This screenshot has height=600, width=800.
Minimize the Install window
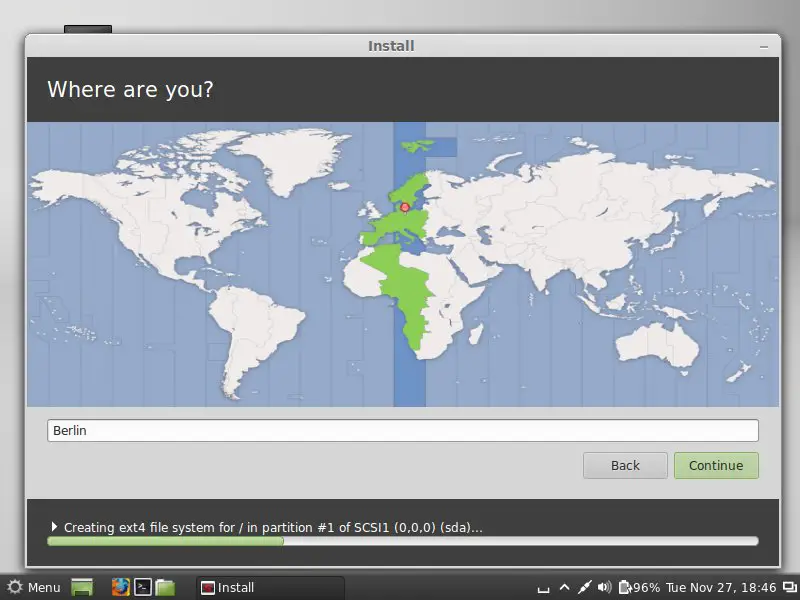[x=764, y=47]
